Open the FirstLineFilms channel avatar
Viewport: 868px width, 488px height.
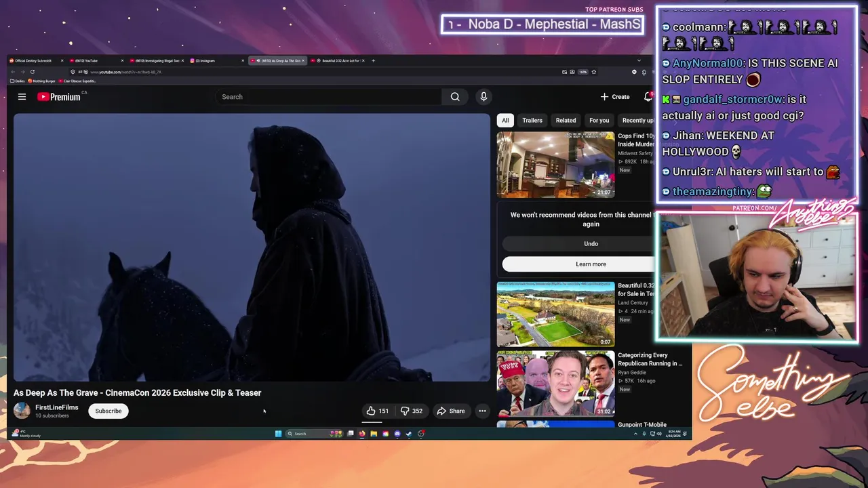click(22, 411)
